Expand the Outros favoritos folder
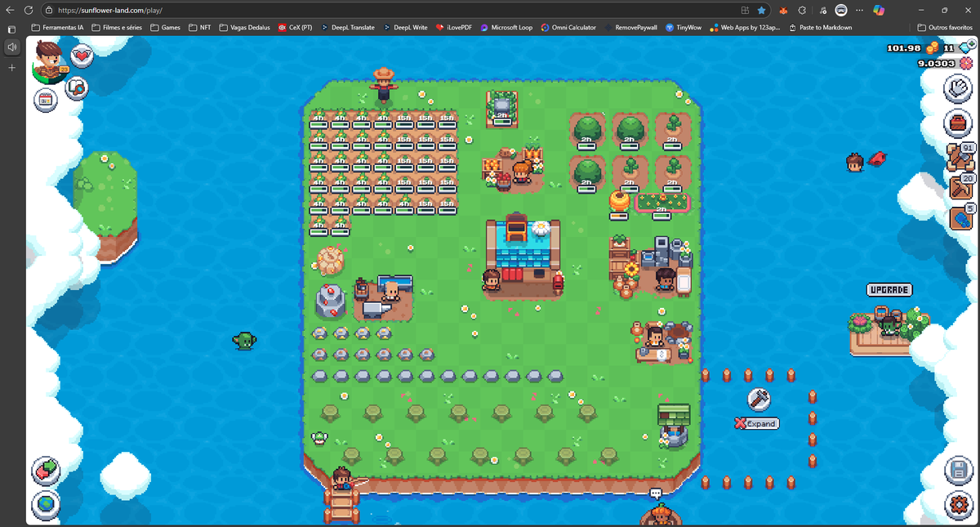The width and height of the screenshot is (980, 527). pyautogui.click(x=945, y=27)
